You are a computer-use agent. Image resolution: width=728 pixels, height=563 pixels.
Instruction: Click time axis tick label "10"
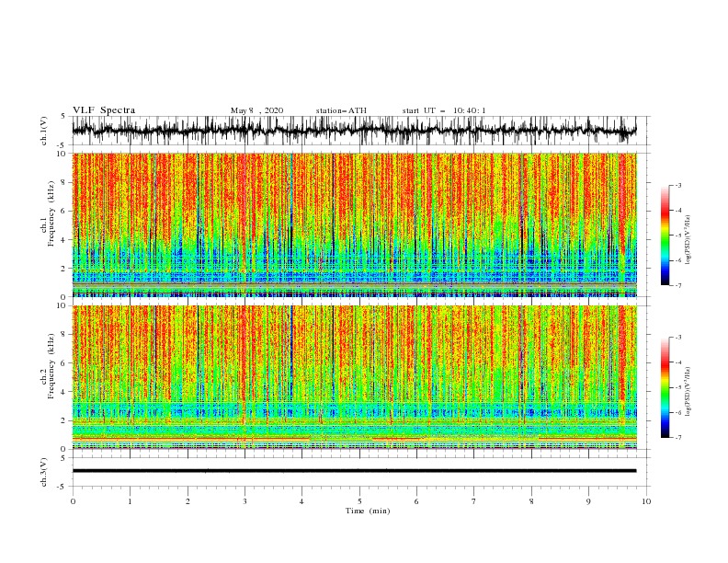(x=646, y=501)
